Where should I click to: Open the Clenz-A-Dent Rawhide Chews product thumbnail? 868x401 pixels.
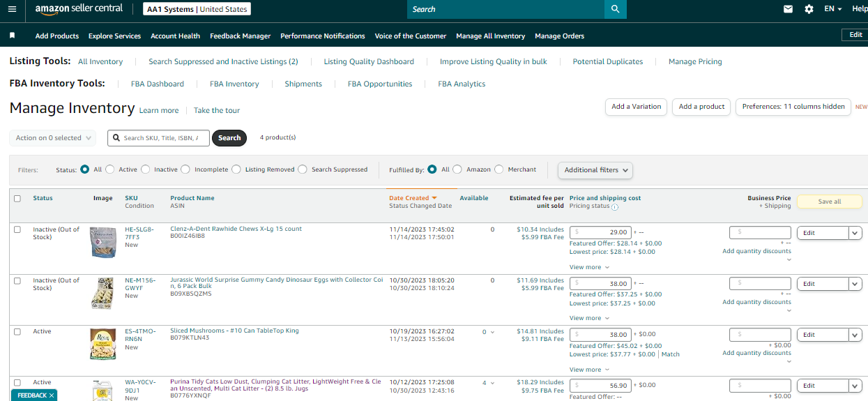click(102, 242)
